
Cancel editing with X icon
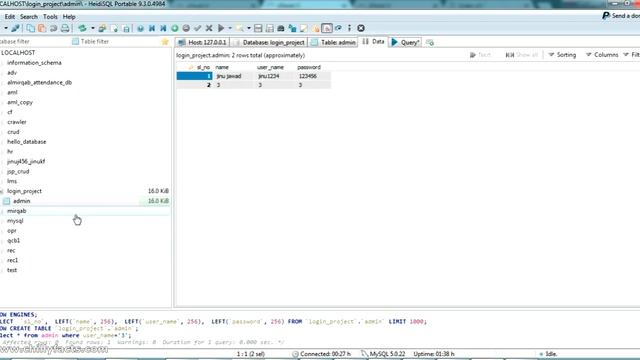point(209,28)
